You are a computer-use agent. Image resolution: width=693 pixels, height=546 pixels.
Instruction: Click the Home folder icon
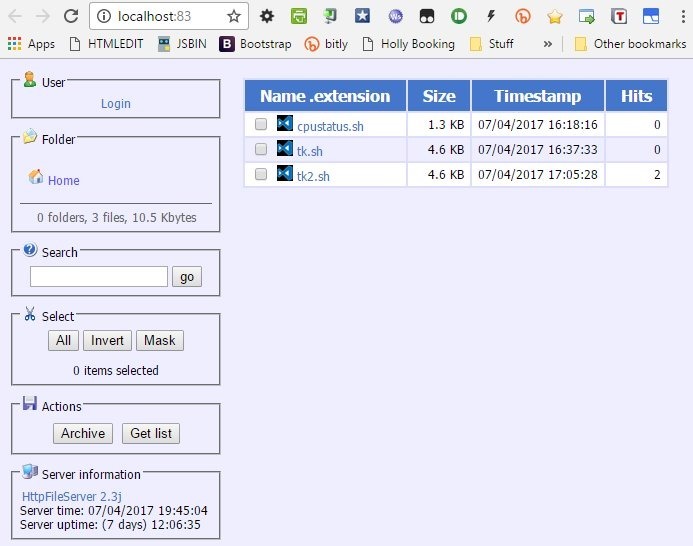(x=36, y=177)
